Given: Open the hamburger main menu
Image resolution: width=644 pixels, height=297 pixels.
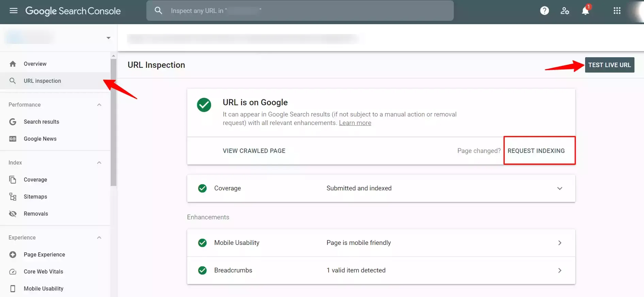Looking at the screenshot, I should point(14,11).
